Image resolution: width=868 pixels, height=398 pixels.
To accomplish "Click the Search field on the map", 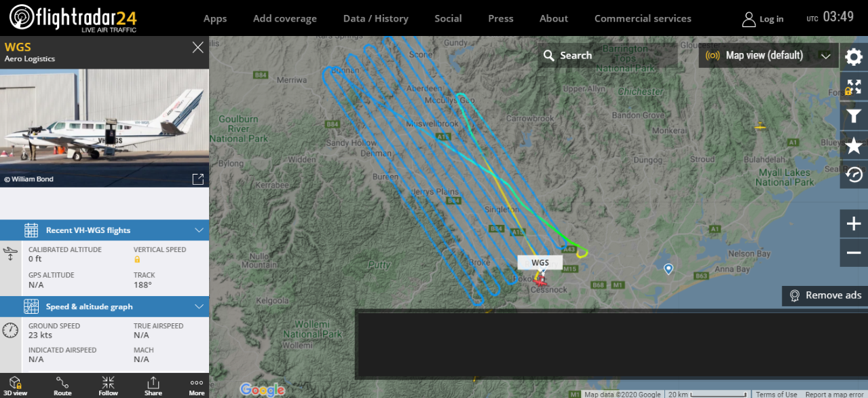I will tap(607, 56).
